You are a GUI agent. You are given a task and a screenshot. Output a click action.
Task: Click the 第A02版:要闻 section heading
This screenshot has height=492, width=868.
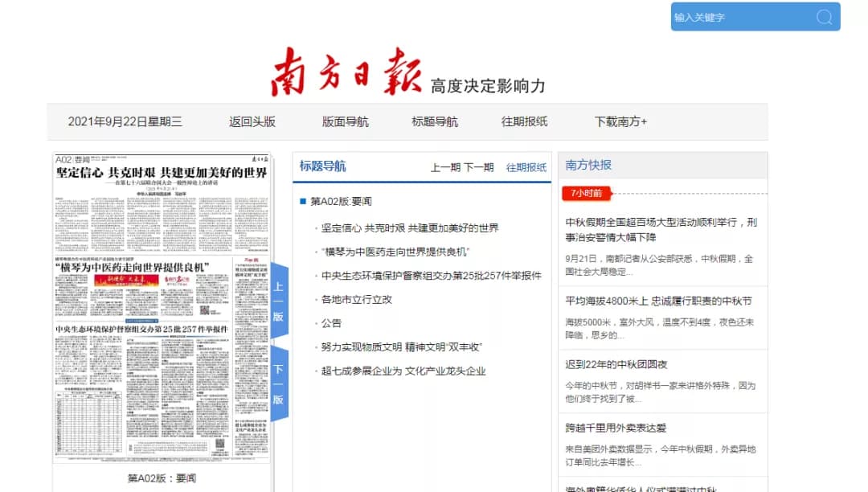[341, 202]
